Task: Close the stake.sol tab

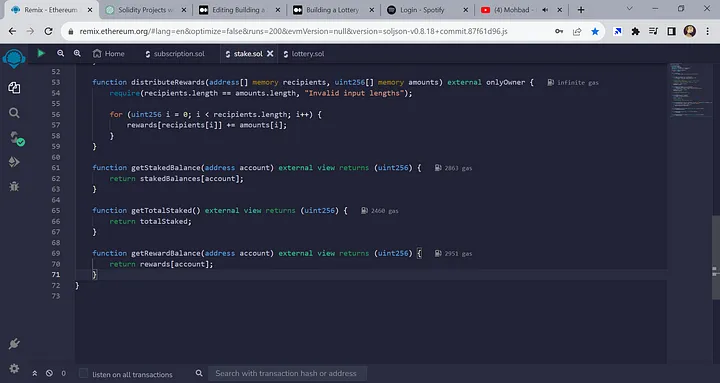Action: tap(270, 54)
